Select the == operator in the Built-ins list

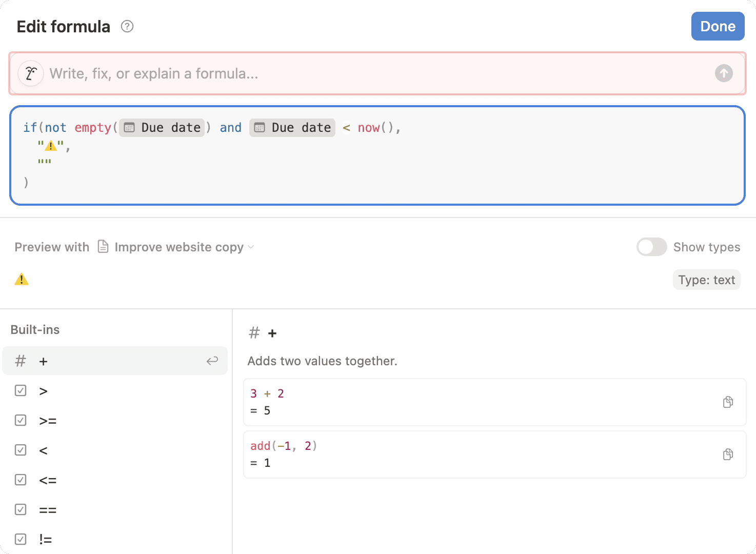point(48,509)
